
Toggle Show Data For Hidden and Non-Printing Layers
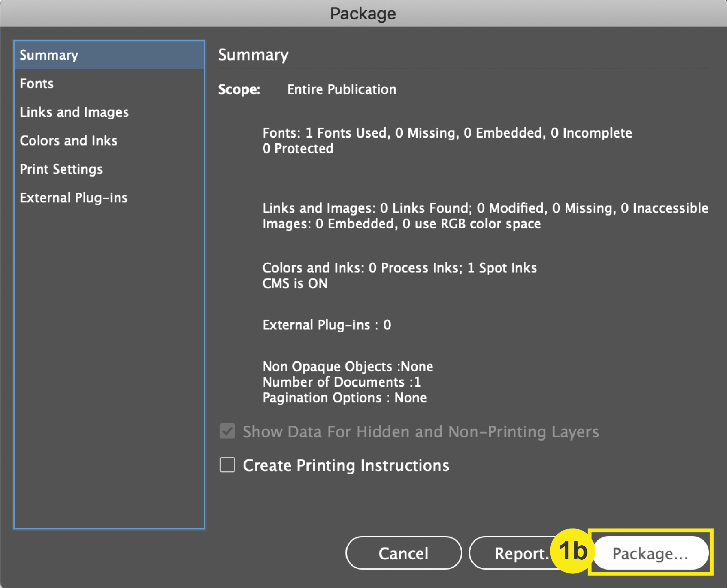click(227, 431)
